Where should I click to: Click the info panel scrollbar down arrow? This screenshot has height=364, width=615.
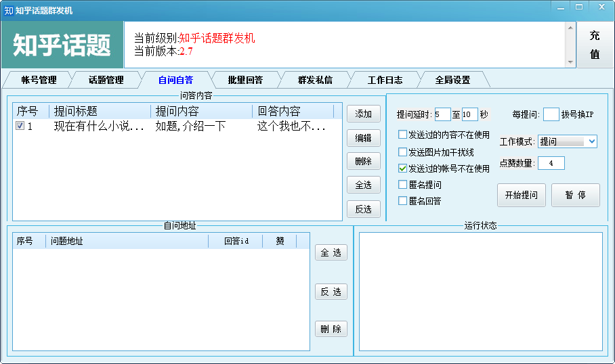tap(570, 62)
